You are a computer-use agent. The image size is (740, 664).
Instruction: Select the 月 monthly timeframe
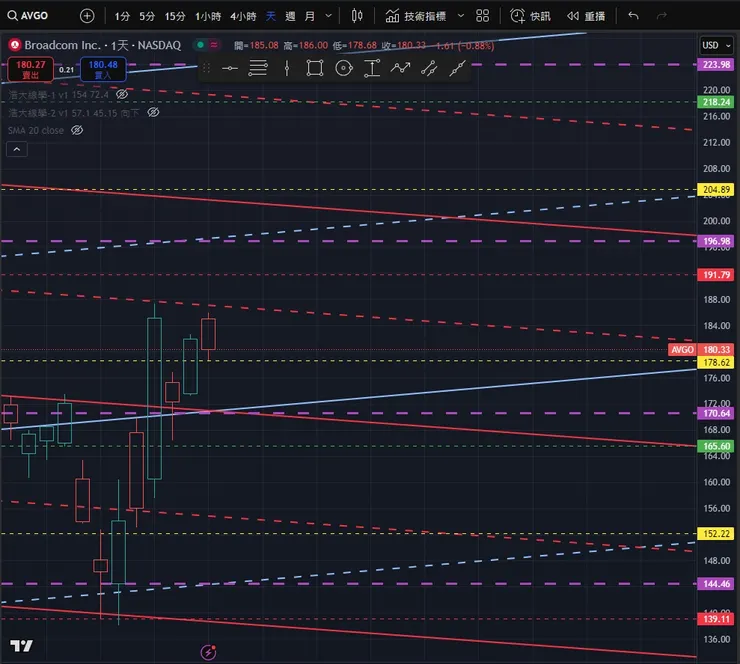point(310,17)
